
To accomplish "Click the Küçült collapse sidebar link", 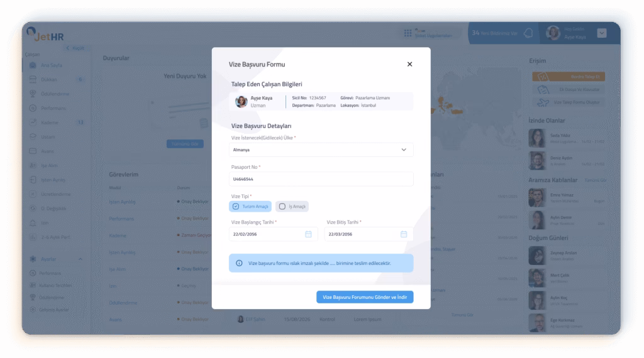I will [75, 48].
